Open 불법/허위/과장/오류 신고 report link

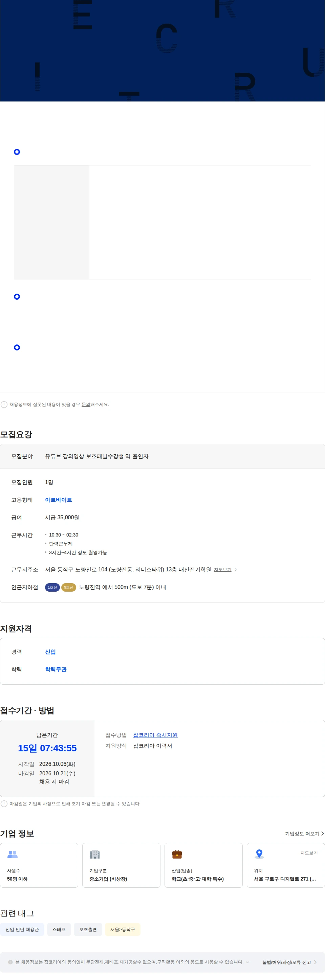[289, 962]
